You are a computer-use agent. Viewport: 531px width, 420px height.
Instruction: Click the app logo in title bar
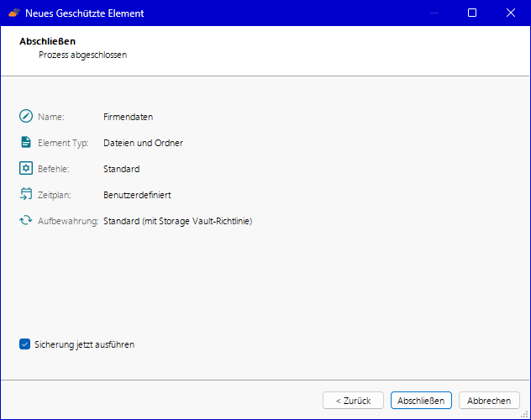tap(14, 13)
